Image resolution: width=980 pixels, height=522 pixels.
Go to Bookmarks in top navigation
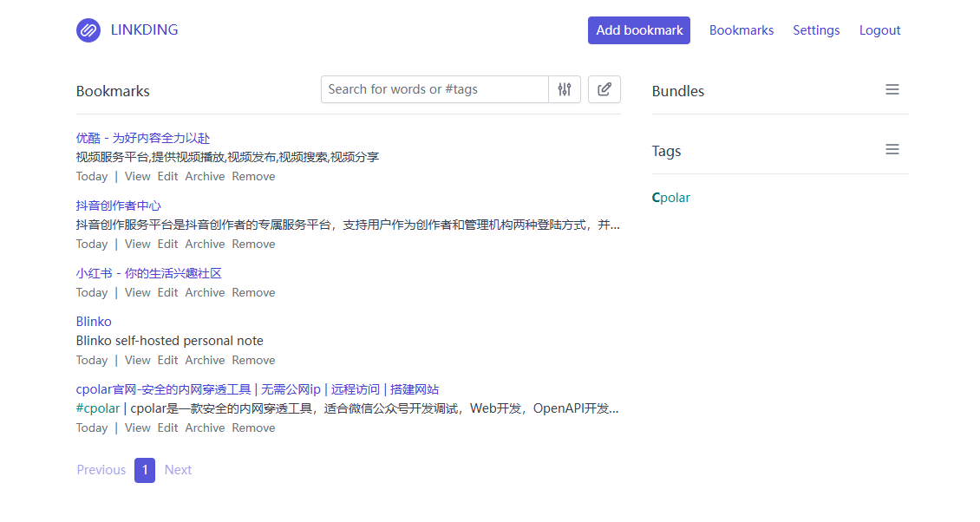[x=742, y=30]
